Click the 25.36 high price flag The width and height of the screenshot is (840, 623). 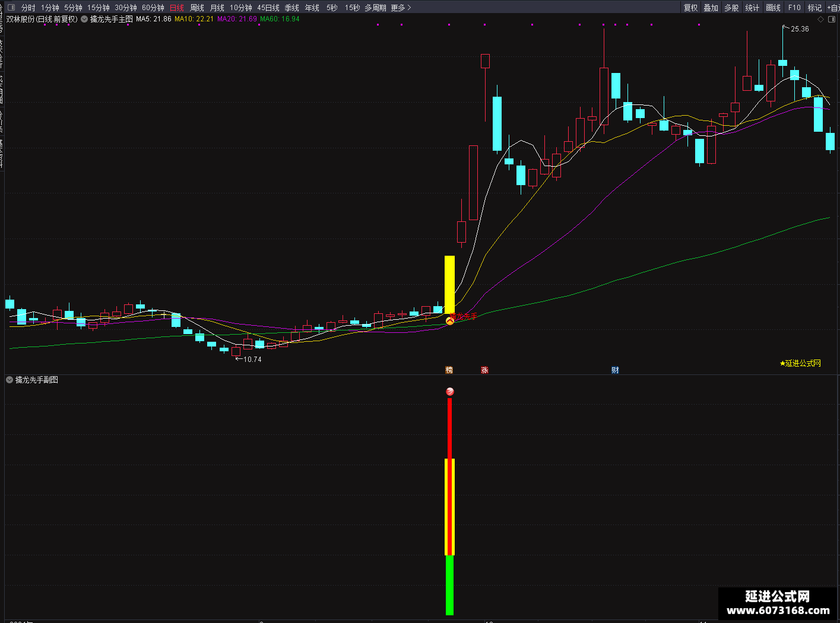tap(796, 28)
